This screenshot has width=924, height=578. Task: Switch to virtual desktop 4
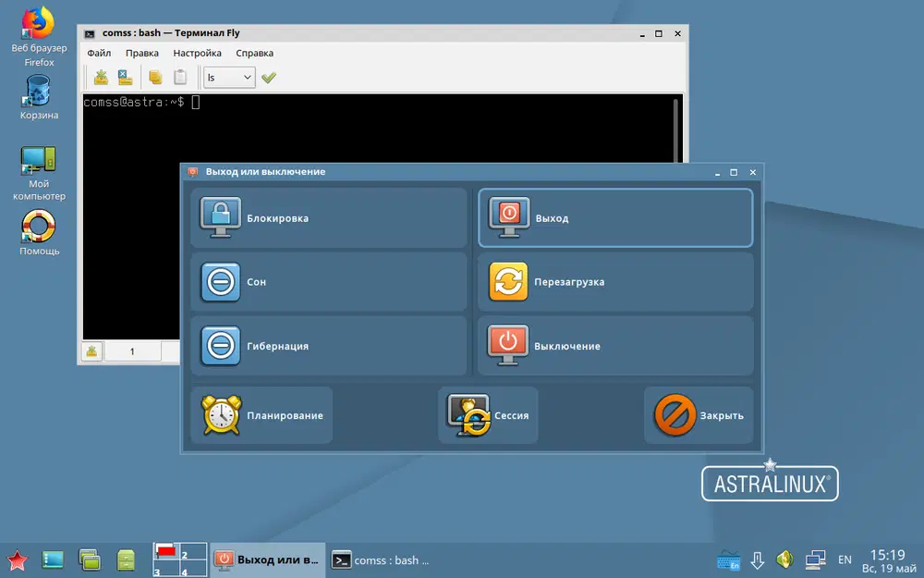click(193, 569)
